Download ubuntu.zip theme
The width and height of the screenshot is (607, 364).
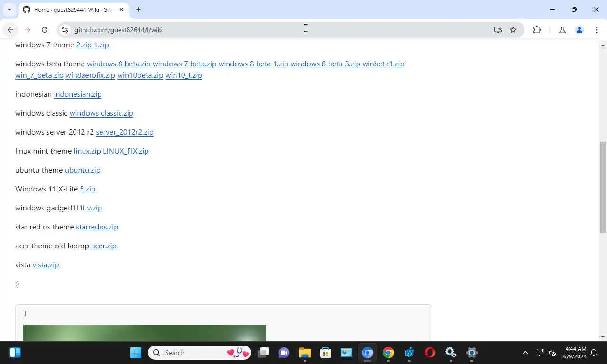(x=83, y=170)
